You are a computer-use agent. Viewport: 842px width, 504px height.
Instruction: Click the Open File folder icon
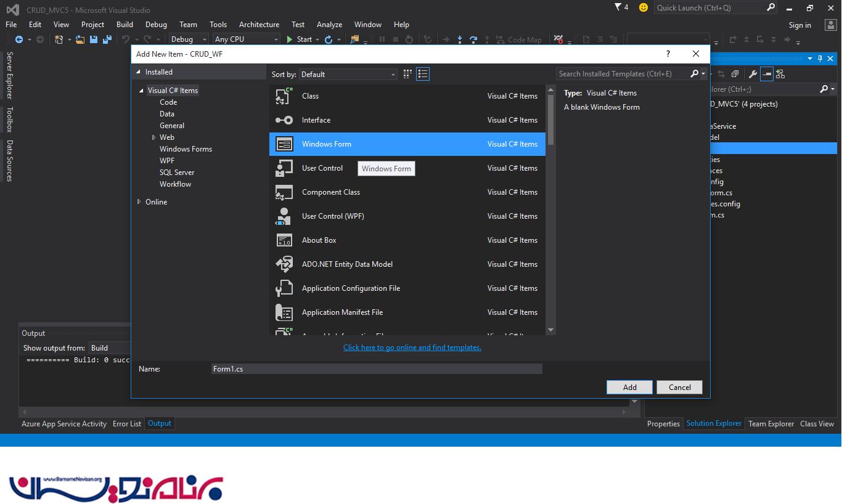[x=80, y=39]
